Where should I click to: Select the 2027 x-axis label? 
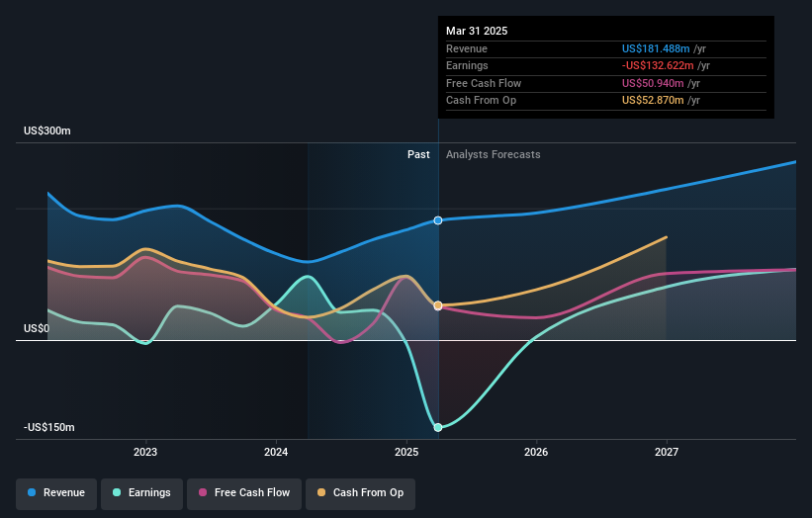click(x=667, y=452)
